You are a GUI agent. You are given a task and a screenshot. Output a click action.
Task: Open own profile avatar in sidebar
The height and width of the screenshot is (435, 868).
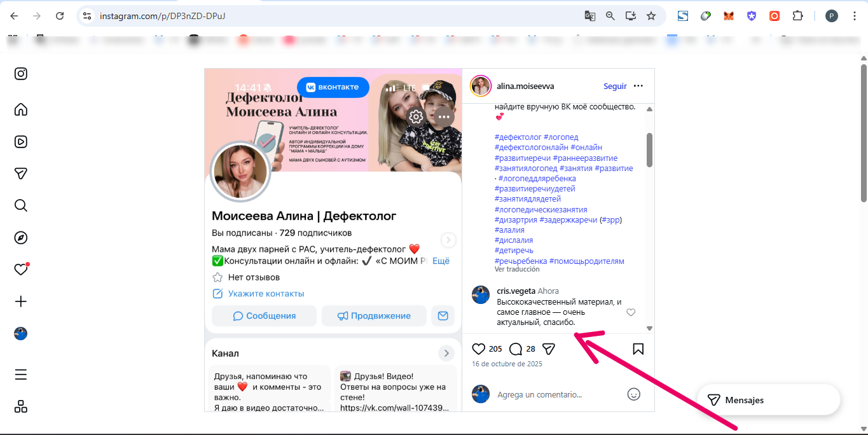point(21,334)
